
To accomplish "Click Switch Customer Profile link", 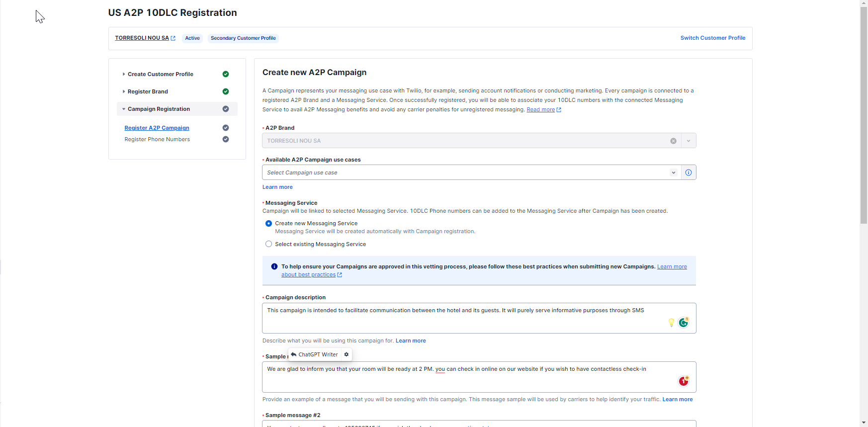I will (x=712, y=38).
